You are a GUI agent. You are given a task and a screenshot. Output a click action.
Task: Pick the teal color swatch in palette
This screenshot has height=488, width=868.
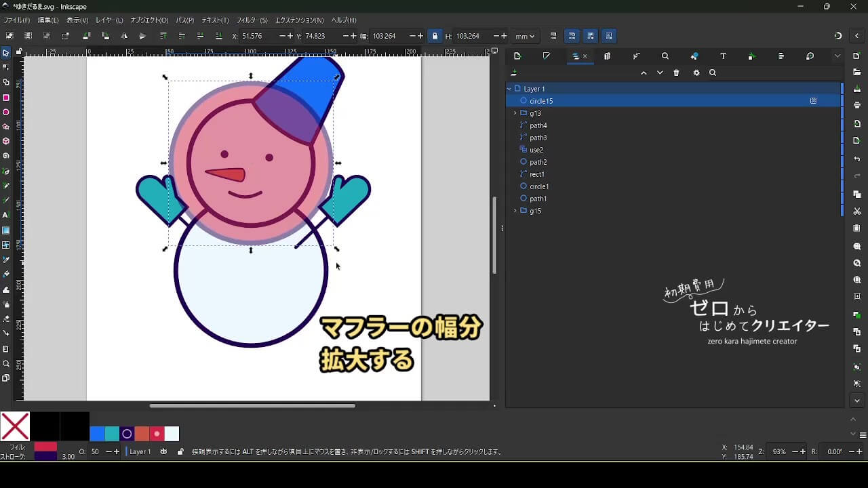(x=112, y=434)
